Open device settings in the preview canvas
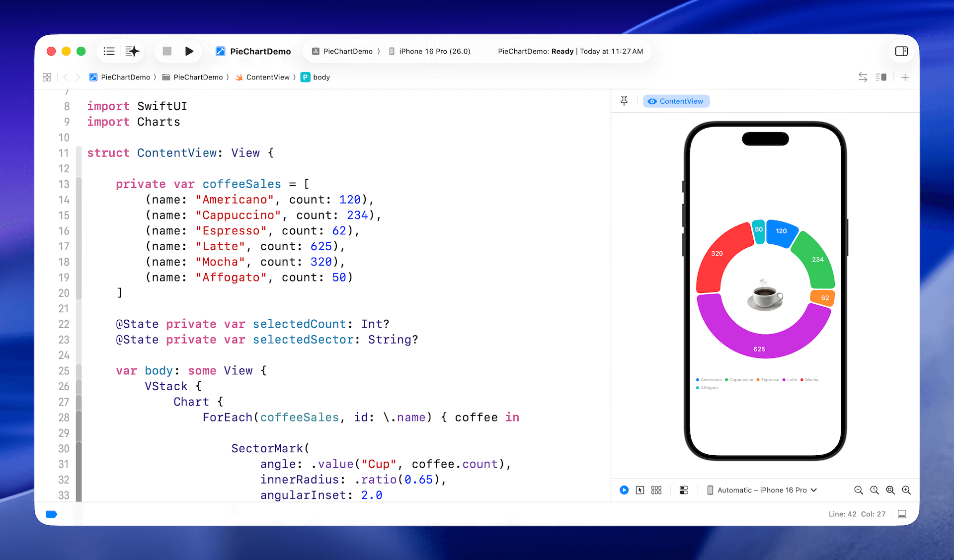Viewport: 954px width, 560px height. (x=683, y=490)
